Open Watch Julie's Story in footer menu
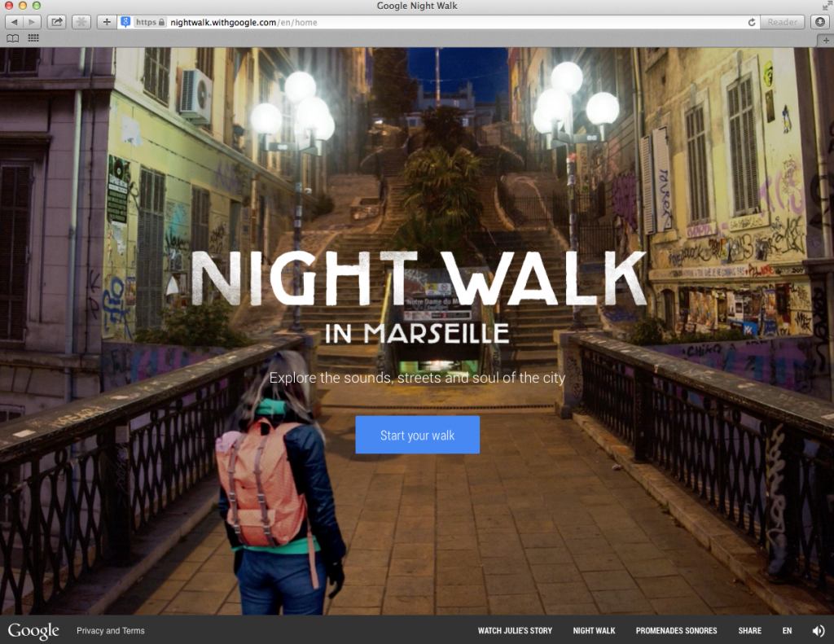 (x=515, y=631)
